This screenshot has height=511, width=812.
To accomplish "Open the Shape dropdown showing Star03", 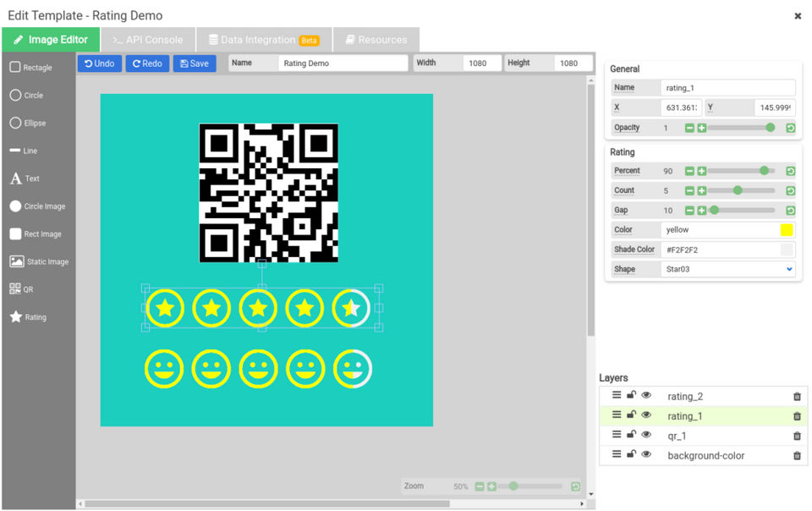I will click(x=727, y=269).
